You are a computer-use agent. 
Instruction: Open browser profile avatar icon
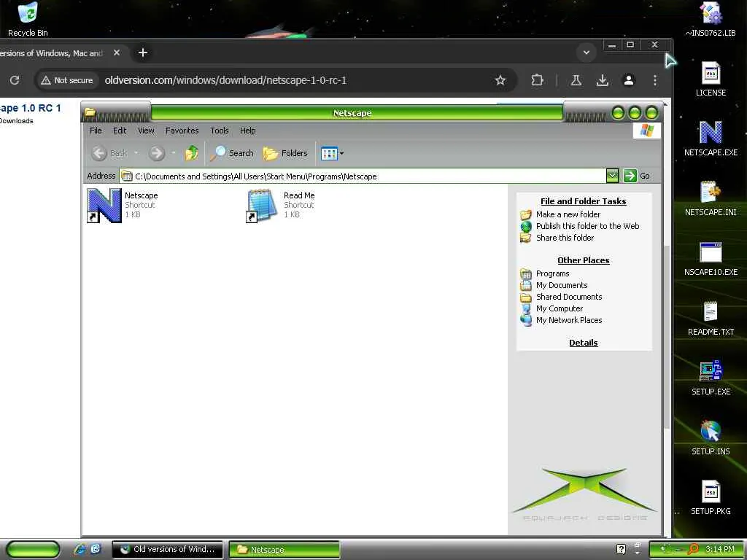629,80
